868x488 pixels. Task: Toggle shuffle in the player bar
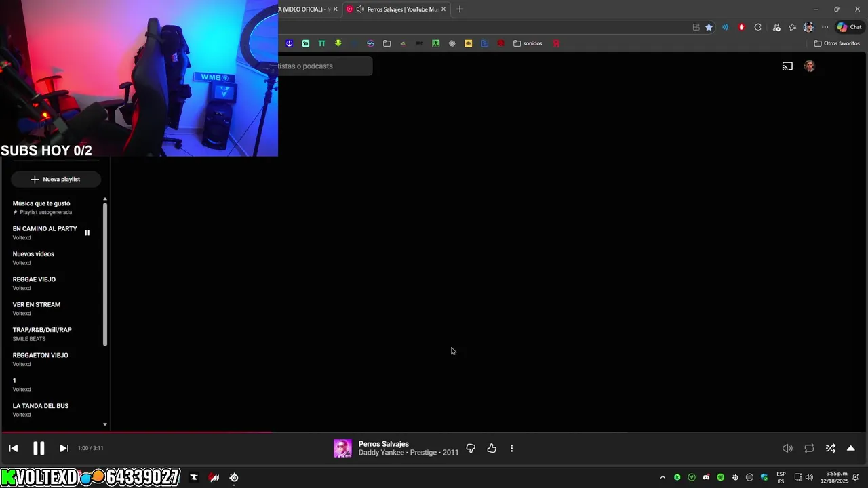point(830,448)
